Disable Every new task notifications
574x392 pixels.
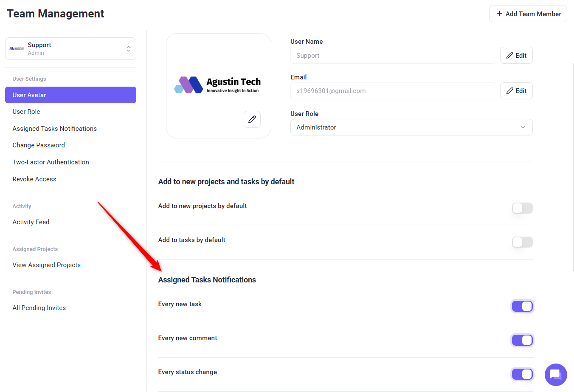(x=522, y=306)
